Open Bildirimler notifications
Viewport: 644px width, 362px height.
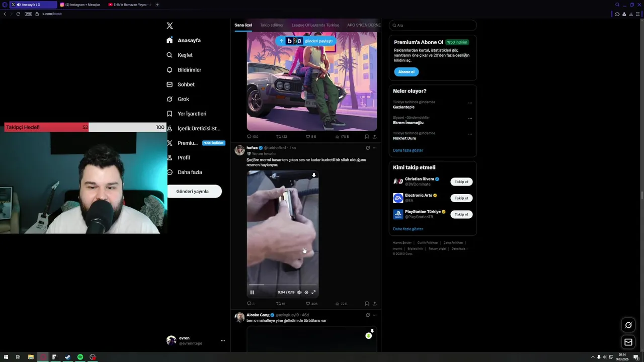184,70
